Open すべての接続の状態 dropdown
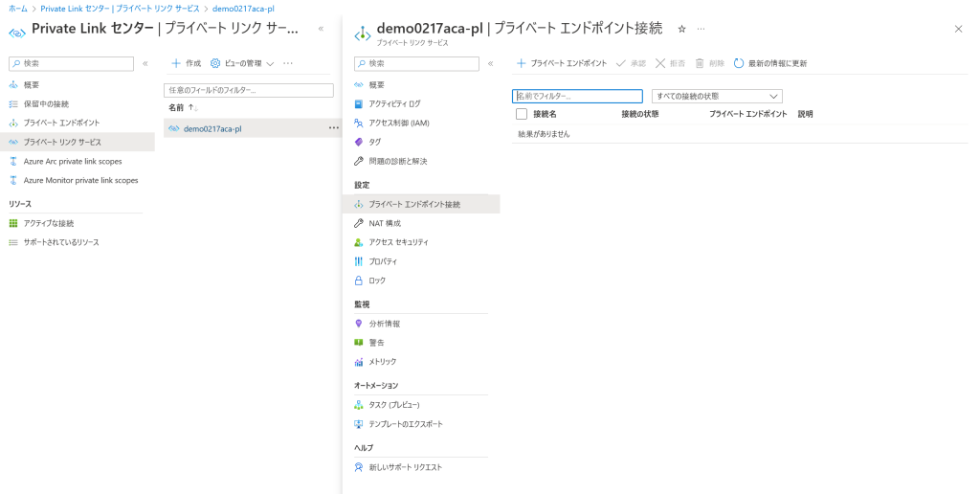 (717, 97)
